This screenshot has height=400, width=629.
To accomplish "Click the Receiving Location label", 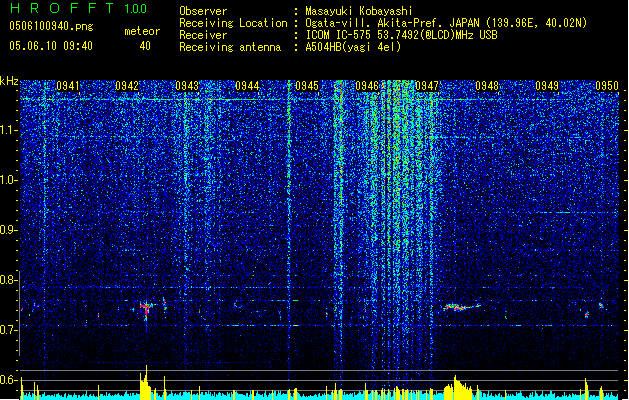I will point(233,23).
